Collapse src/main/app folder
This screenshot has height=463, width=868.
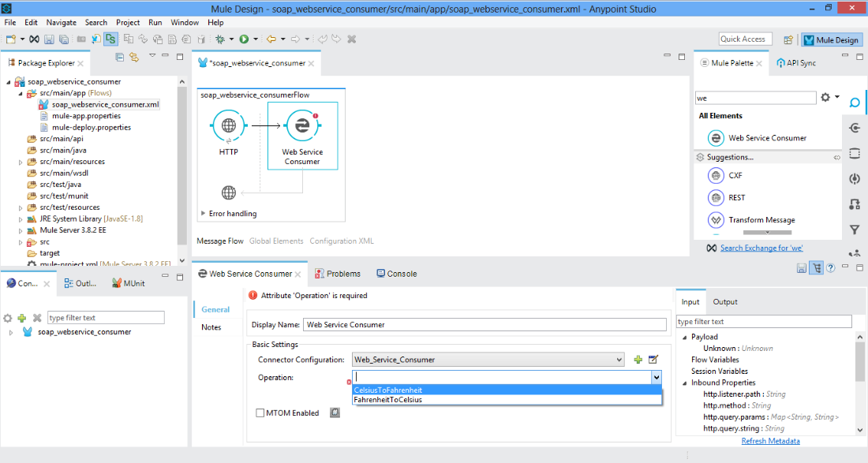tap(21, 94)
